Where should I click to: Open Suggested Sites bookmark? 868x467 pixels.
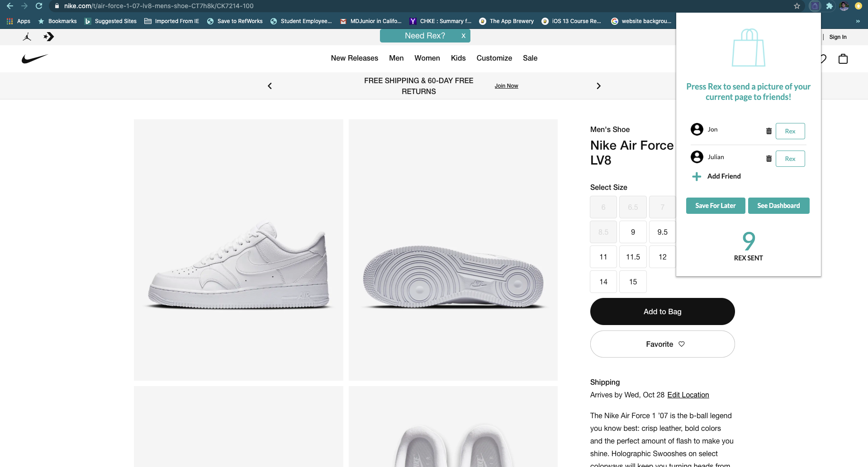(110, 21)
